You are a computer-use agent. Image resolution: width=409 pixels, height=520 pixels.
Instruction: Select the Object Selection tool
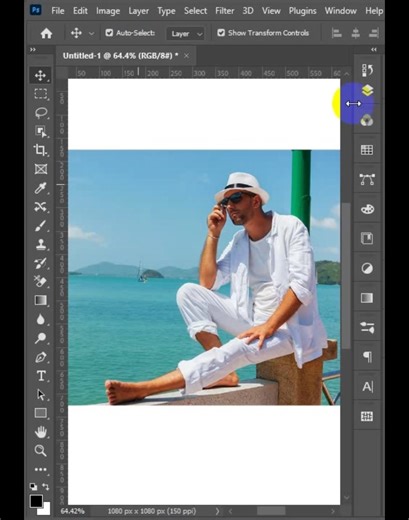point(40,132)
